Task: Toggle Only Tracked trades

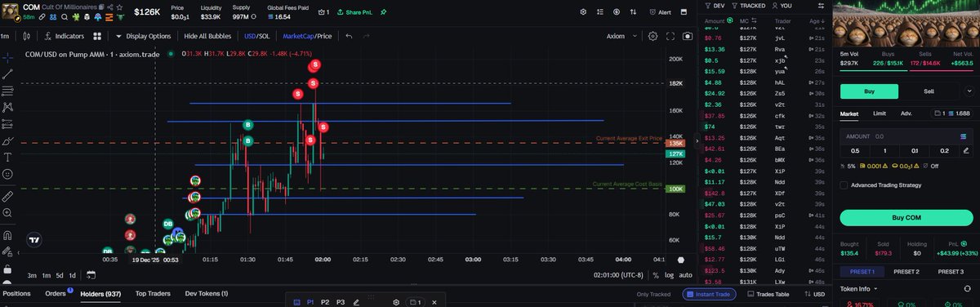Action: point(653,294)
